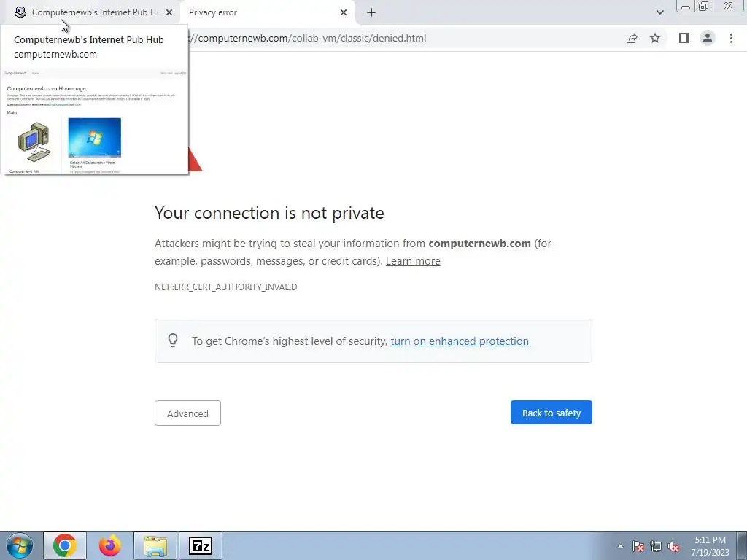
Task: Show hidden system tray icons
Action: tap(620, 546)
